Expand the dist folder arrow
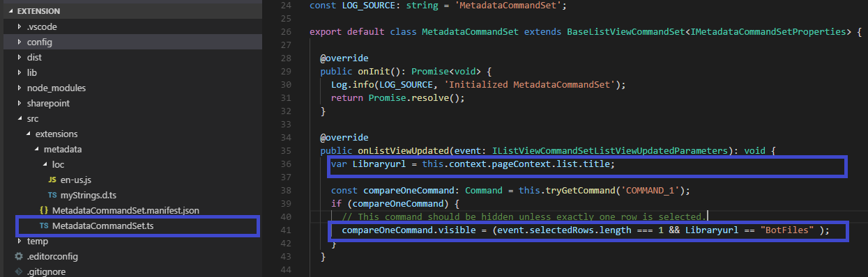The width and height of the screenshot is (868, 277). pyautogui.click(x=20, y=57)
